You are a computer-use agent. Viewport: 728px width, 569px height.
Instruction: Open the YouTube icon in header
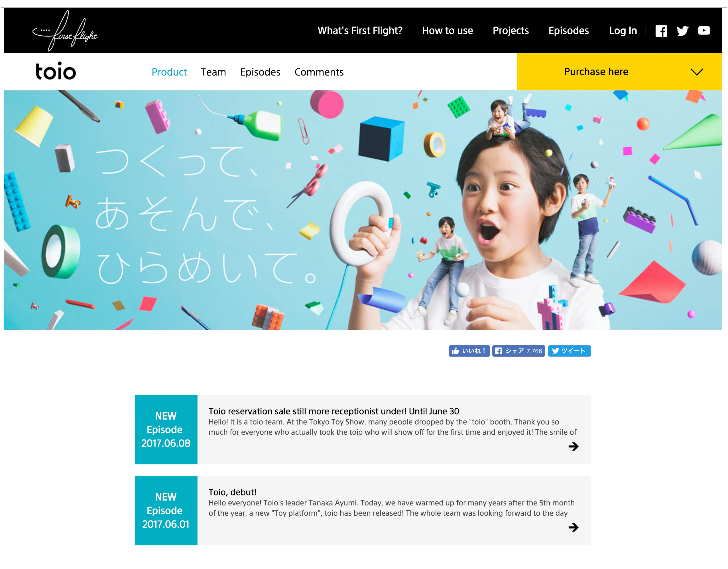[704, 31]
